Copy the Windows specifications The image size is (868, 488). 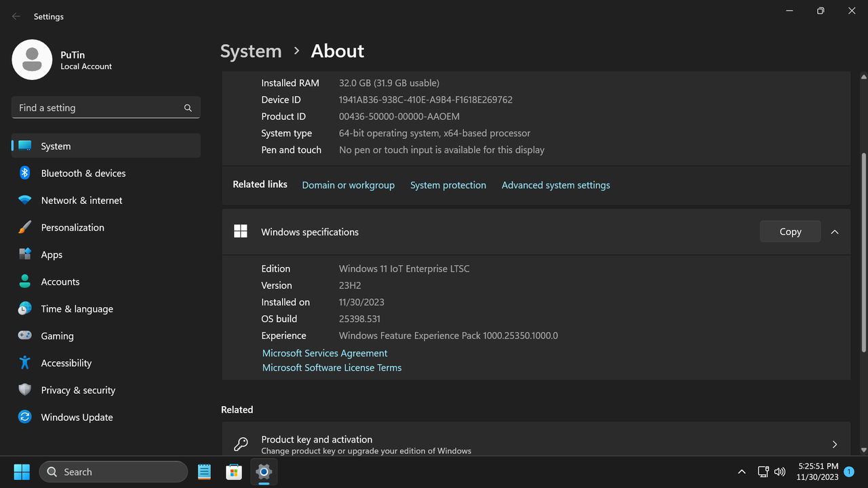click(789, 231)
